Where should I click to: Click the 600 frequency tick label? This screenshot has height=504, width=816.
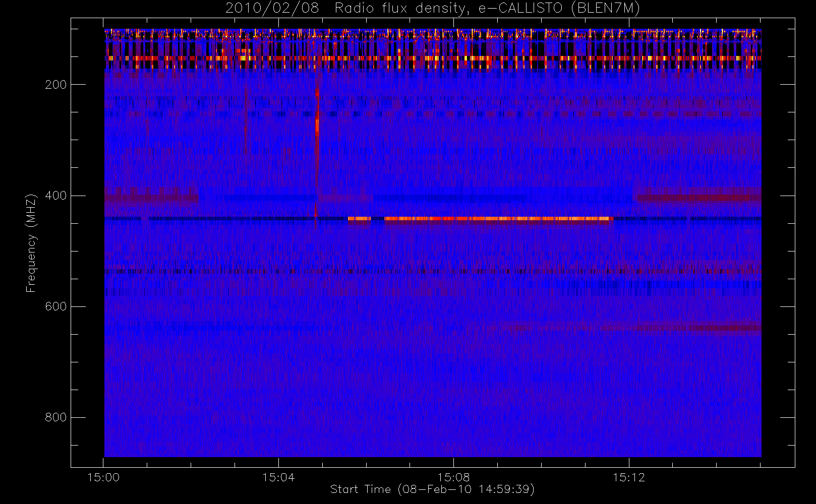point(55,306)
